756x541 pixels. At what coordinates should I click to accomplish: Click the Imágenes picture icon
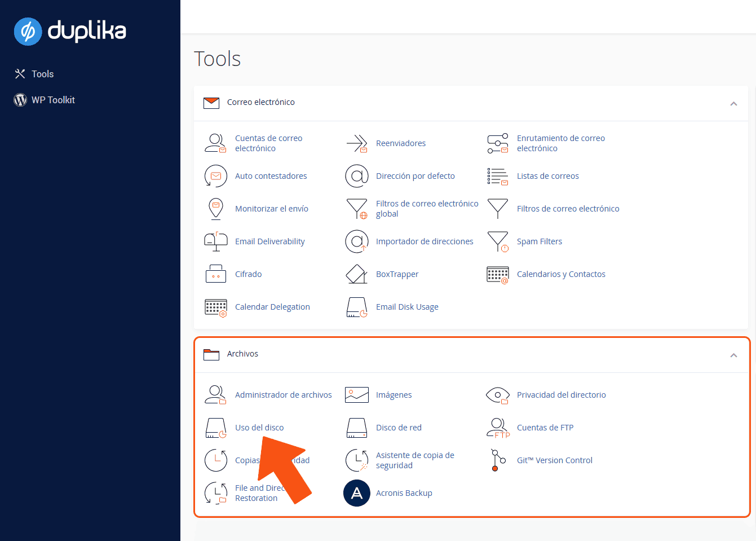pos(356,395)
